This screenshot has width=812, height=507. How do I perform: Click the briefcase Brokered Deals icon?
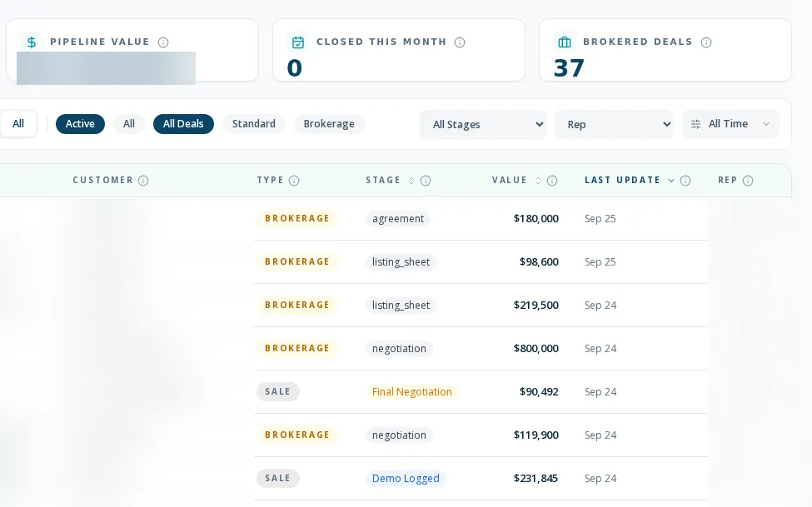tap(565, 42)
